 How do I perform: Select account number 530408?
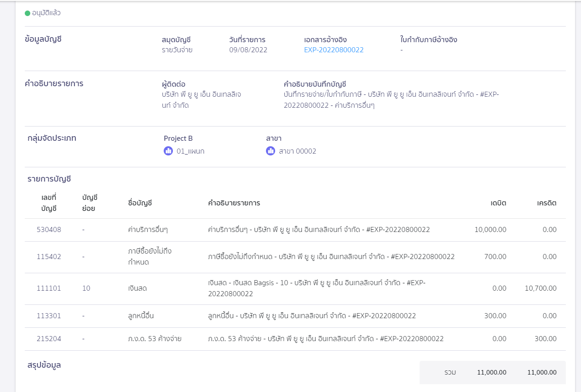click(x=49, y=230)
